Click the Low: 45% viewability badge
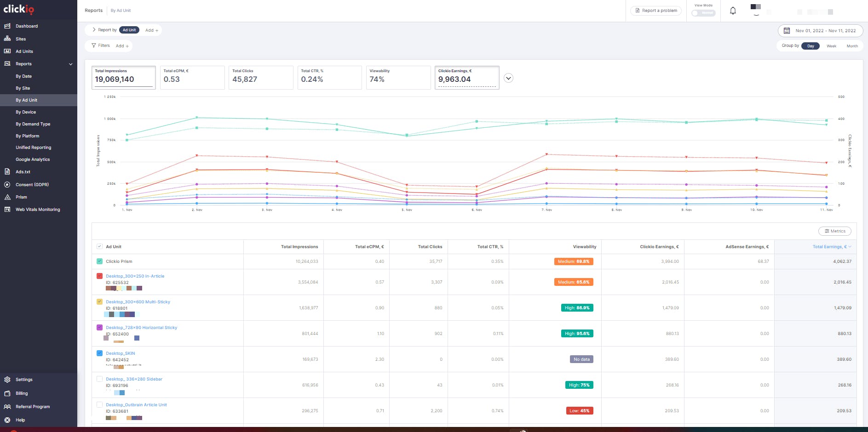The image size is (868, 432). (580, 411)
